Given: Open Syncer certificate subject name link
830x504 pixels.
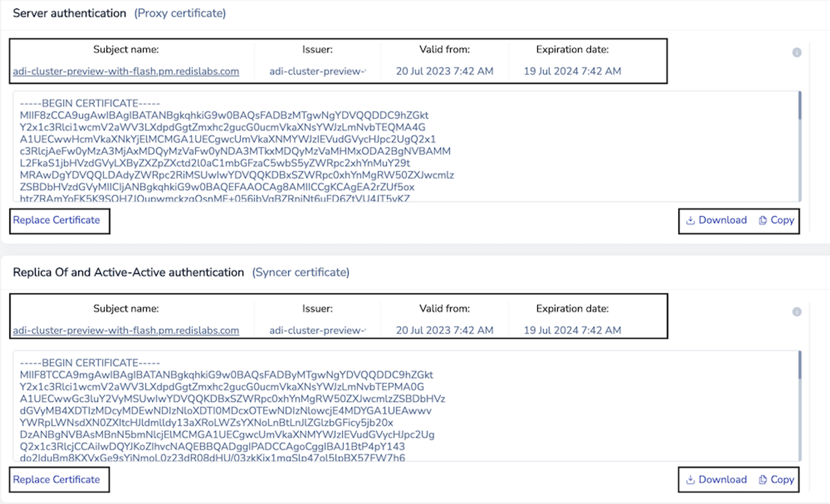Looking at the screenshot, I should point(126,331).
